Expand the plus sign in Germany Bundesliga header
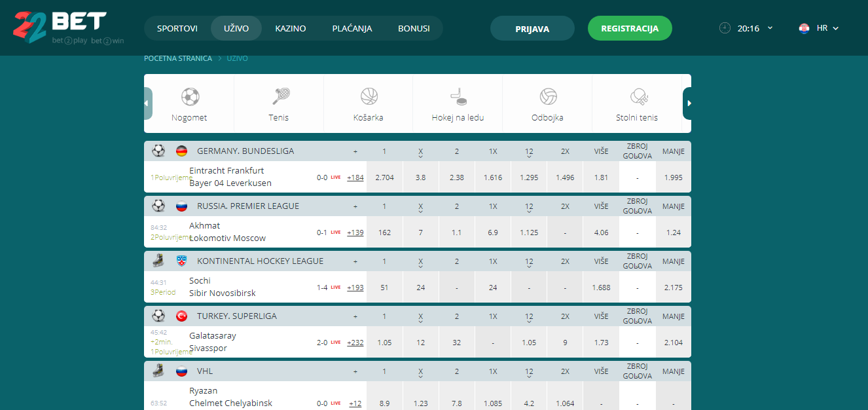Image resolution: width=868 pixels, height=410 pixels. (355, 151)
